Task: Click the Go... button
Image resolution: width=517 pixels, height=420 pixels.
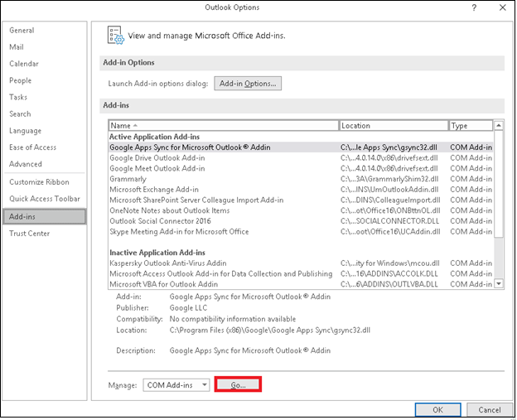Action: click(238, 384)
